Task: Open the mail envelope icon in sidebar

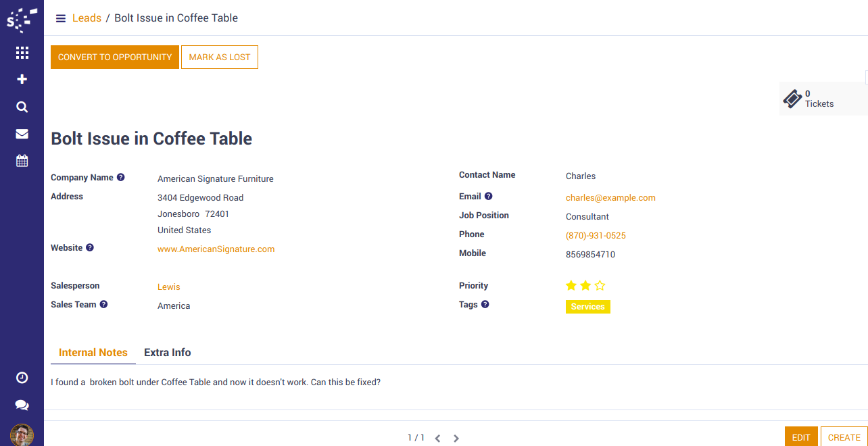Action: point(22,134)
